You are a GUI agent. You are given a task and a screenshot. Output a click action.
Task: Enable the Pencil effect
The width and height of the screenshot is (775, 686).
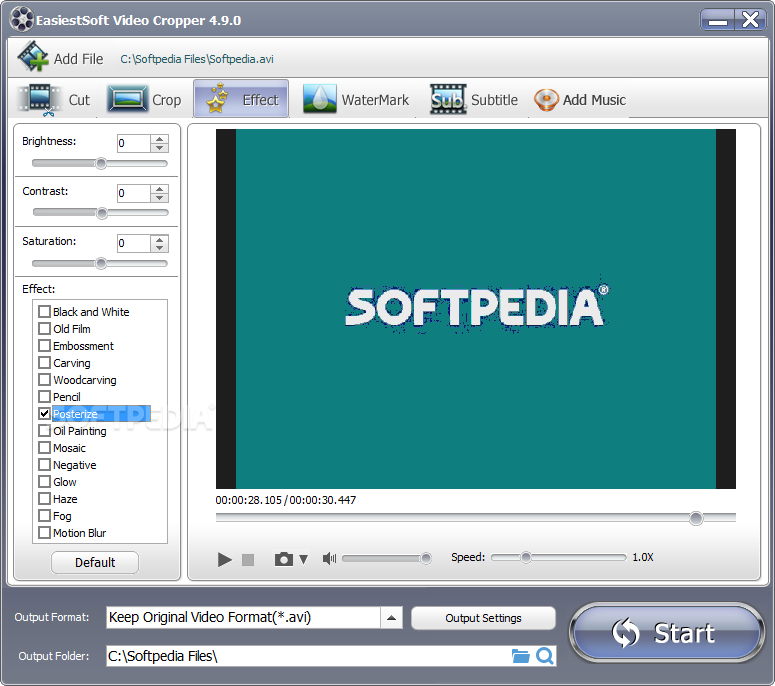(x=44, y=396)
